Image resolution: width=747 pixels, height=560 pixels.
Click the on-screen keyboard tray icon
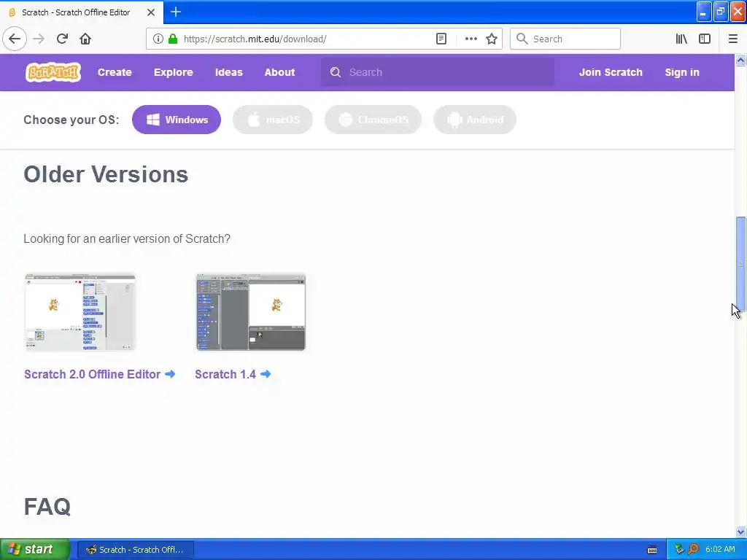(x=651, y=550)
